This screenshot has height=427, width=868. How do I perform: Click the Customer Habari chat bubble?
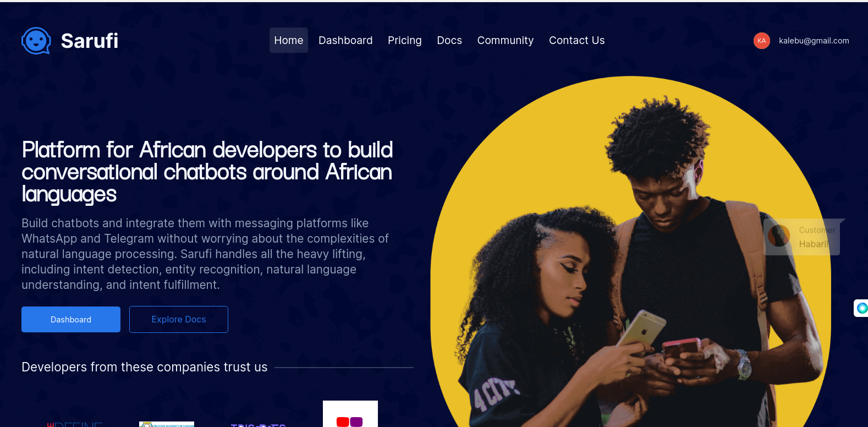point(804,237)
